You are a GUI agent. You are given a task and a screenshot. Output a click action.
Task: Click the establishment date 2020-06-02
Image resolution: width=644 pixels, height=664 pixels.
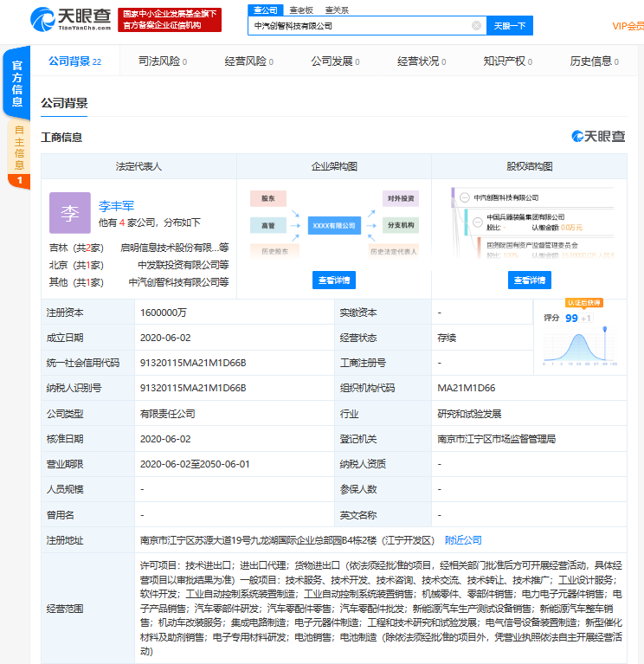[x=165, y=338]
